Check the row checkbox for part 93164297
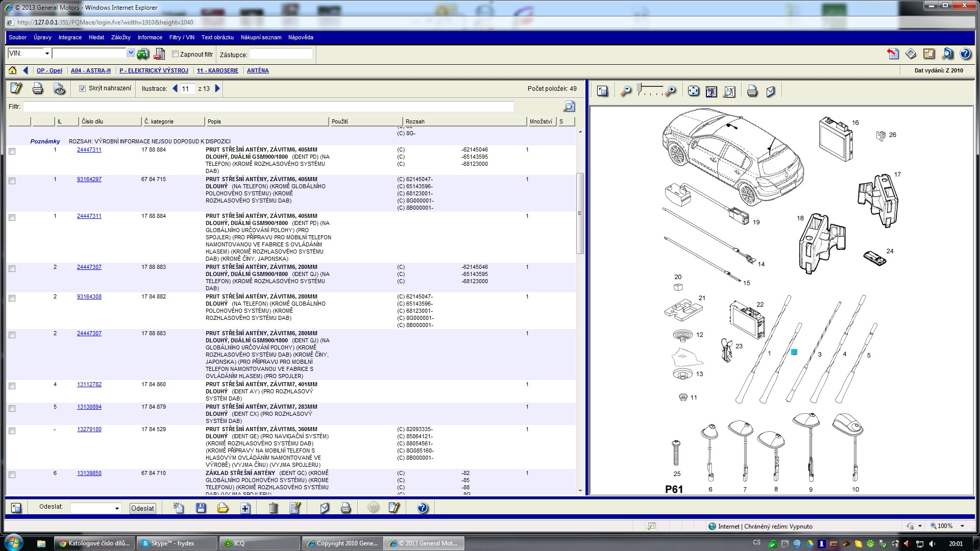 click(12, 181)
